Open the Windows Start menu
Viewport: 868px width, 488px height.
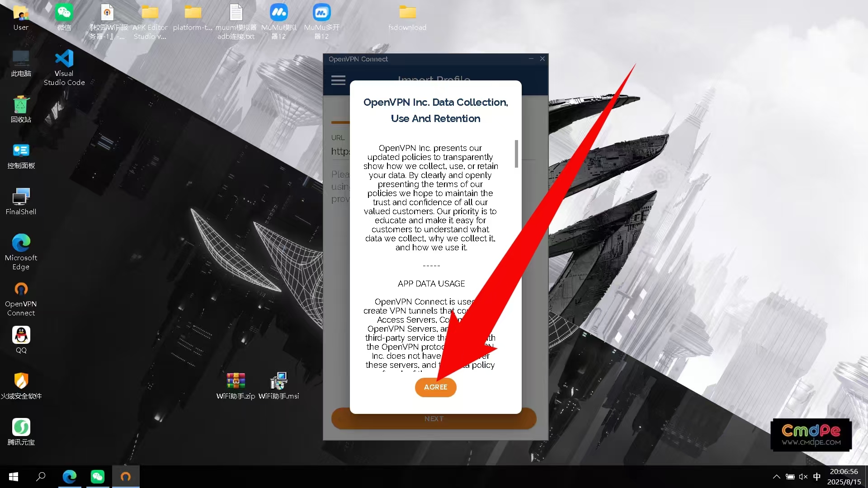[14, 477]
